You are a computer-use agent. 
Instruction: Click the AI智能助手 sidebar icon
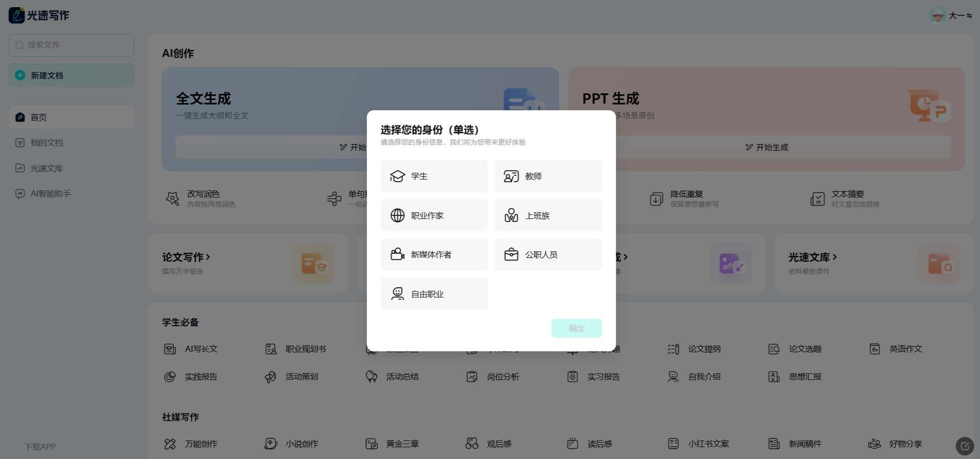(20, 193)
